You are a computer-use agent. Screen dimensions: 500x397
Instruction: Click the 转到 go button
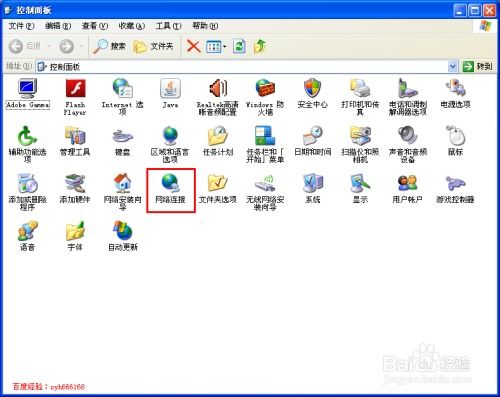tap(477, 66)
